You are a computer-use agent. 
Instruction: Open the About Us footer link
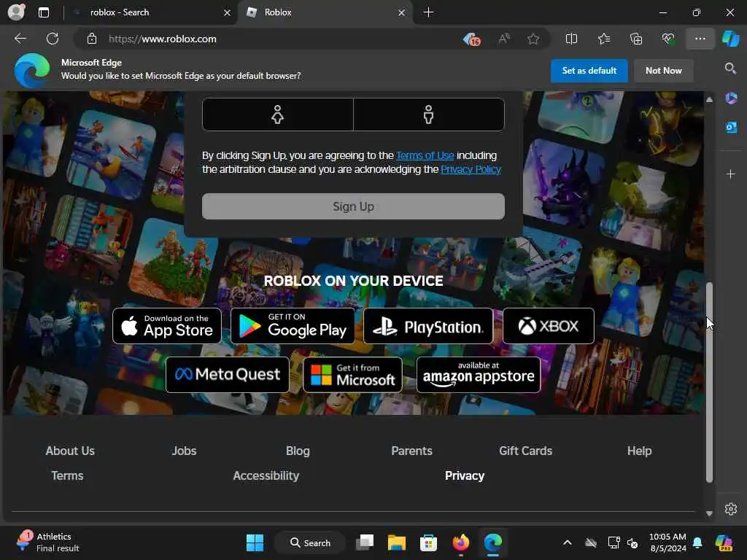[70, 451]
